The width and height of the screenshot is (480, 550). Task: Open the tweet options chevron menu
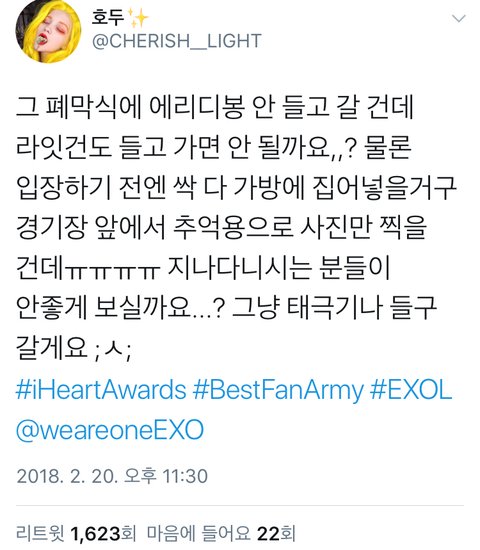(x=459, y=18)
